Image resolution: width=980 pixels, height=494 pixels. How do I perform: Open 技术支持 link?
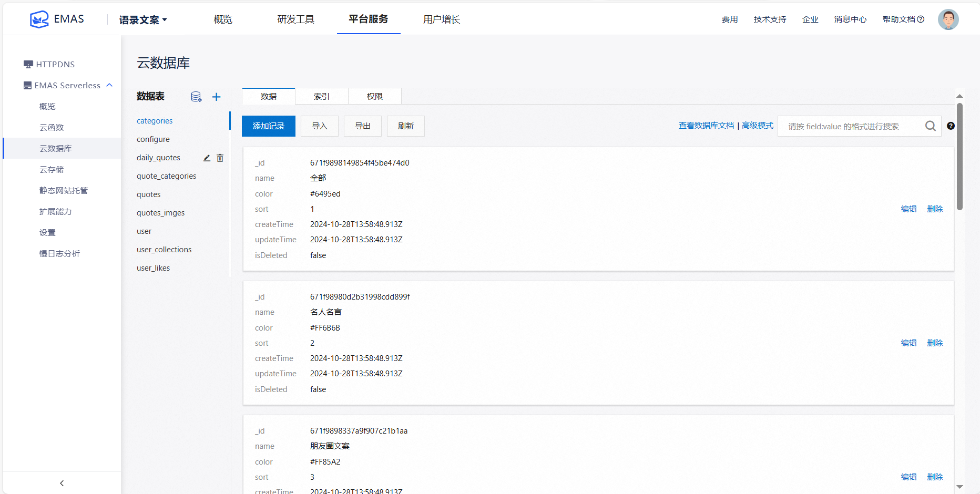[770, 19]
